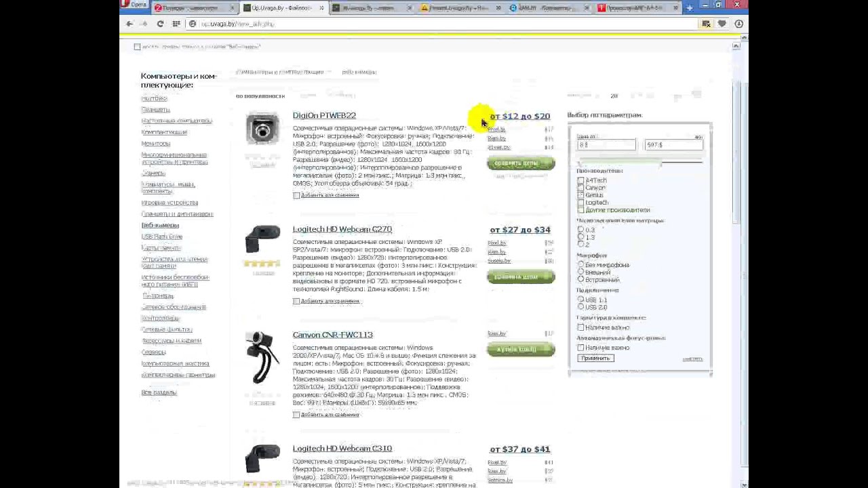Uncheck the Genius manufacturer checkbox
This screenshot has width=868, height=488.
(580, 195)
